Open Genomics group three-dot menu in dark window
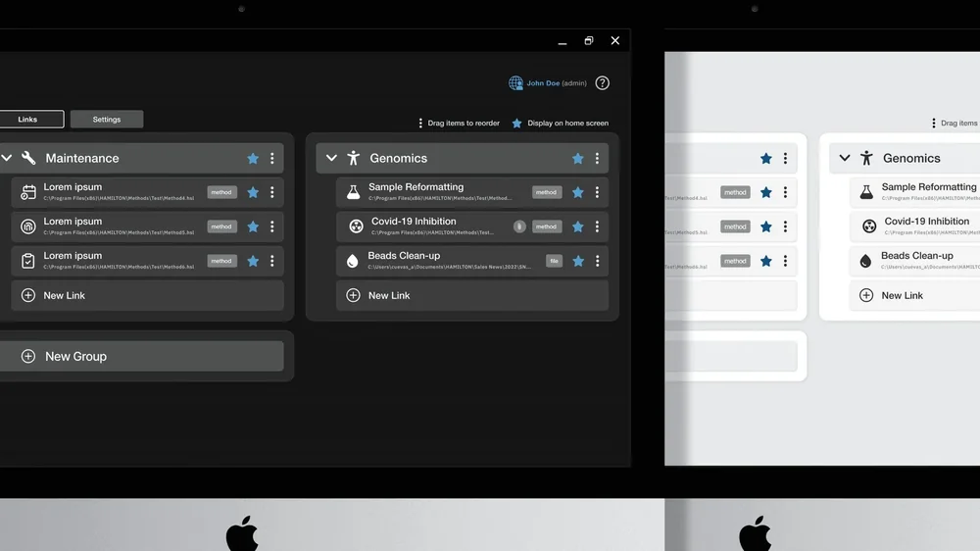Viewport: 980px width, 551px height. click(597, 158)
